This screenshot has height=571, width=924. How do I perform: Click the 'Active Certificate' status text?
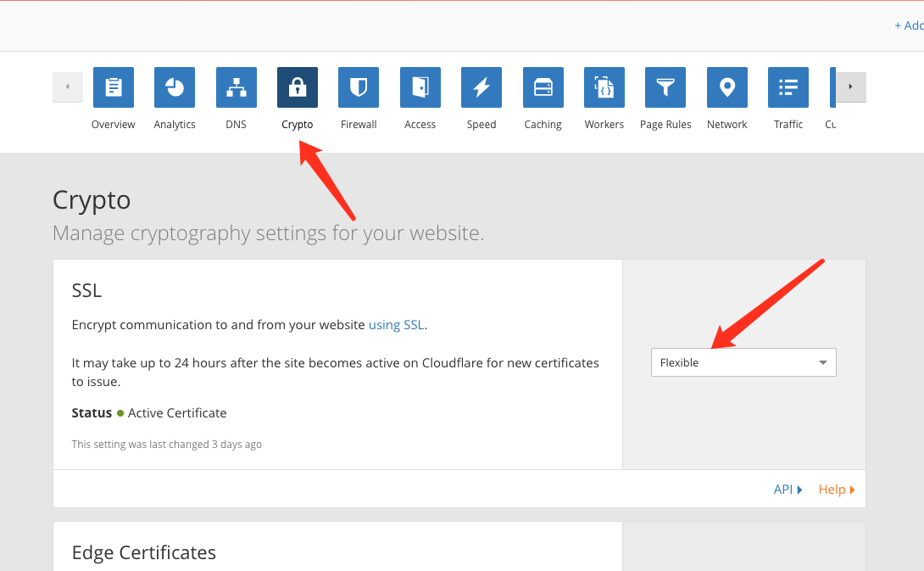tap(177, 413)
